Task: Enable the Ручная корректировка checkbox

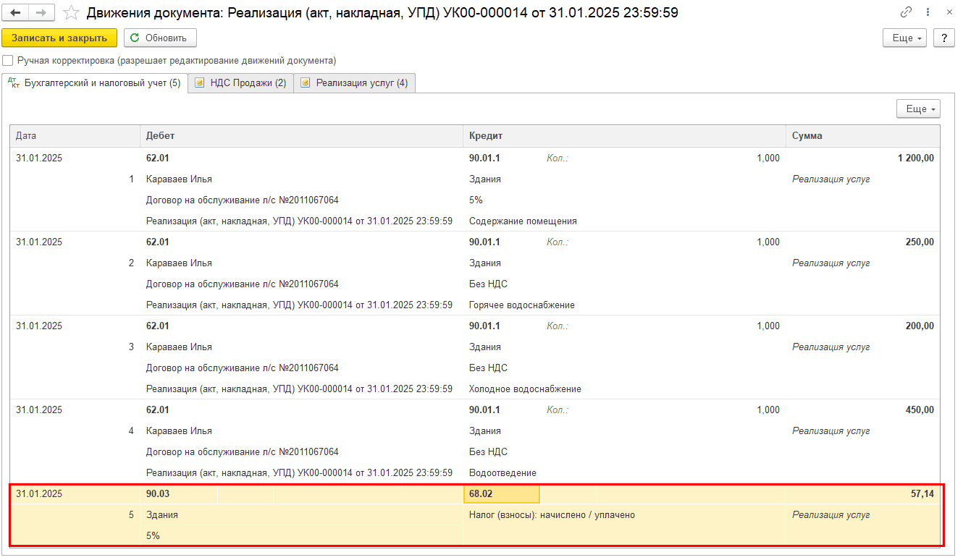Action: point(8,61)
